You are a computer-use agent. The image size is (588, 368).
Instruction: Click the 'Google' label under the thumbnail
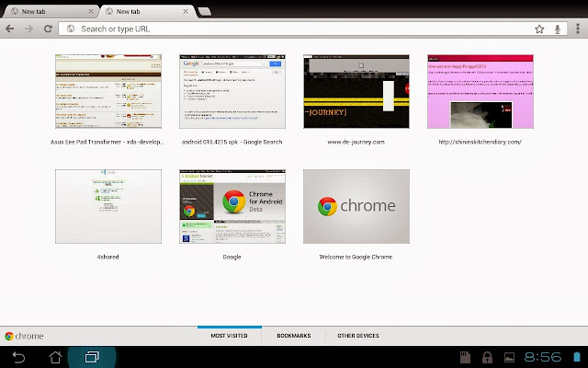232,257
